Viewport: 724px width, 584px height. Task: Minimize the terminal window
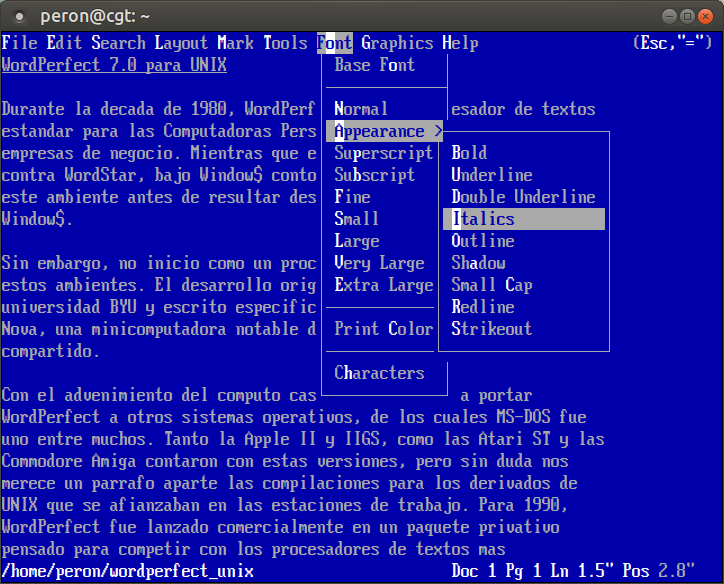point(669,17)
